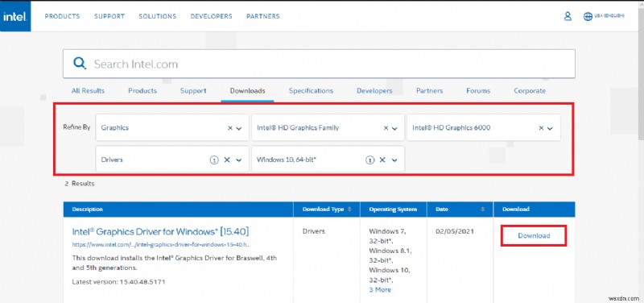This screenshot has height=303, width=644.
Task: Click the globe language selector icon
Action: click(x=588, y=16)
